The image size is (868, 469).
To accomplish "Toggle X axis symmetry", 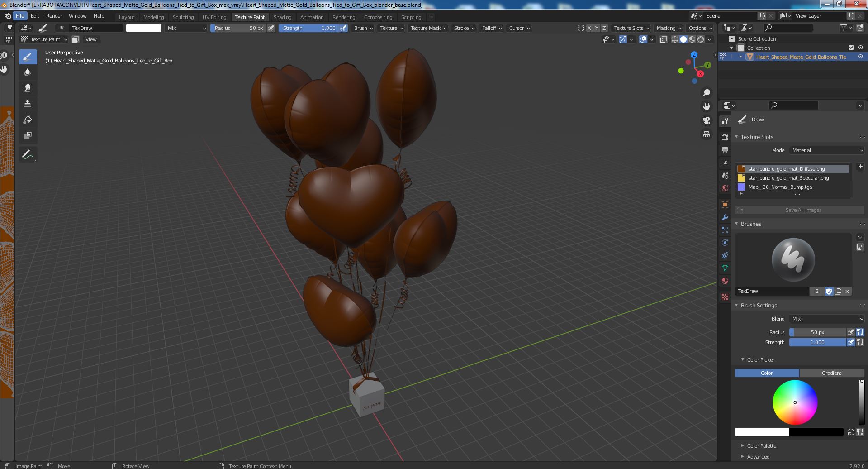I will coord(589,28).
